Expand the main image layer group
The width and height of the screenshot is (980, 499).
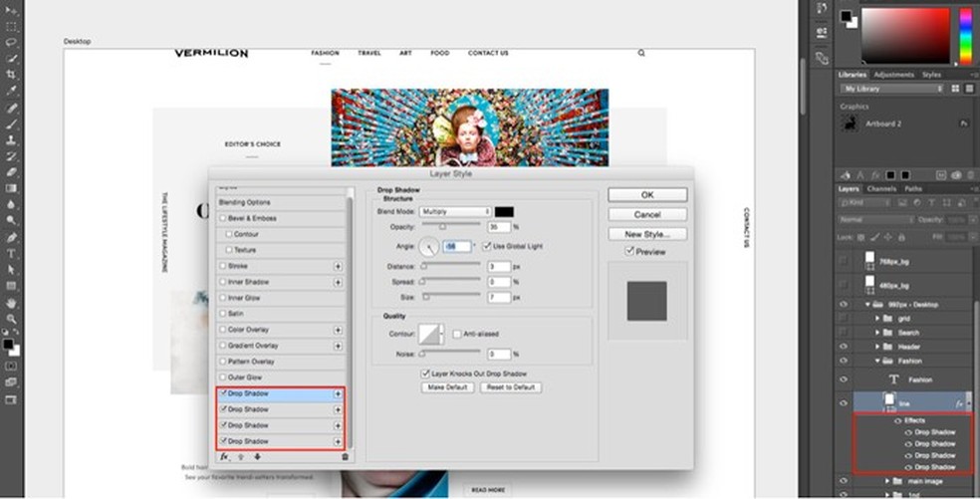coord(887,481)
